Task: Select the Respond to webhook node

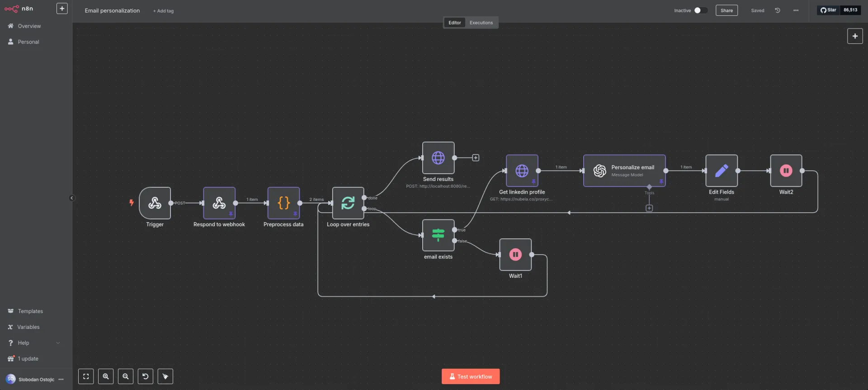Action: tap(219, 203)
